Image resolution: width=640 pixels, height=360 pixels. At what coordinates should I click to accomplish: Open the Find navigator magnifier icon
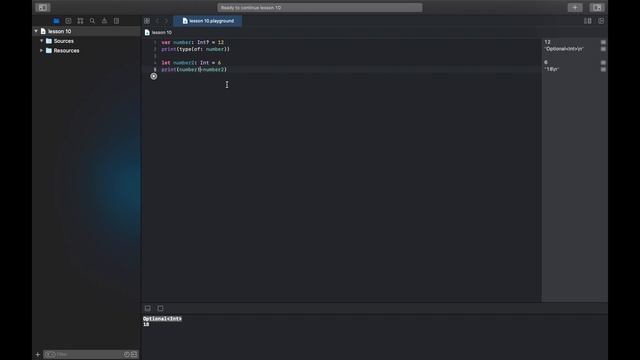[x=92, y=21]
